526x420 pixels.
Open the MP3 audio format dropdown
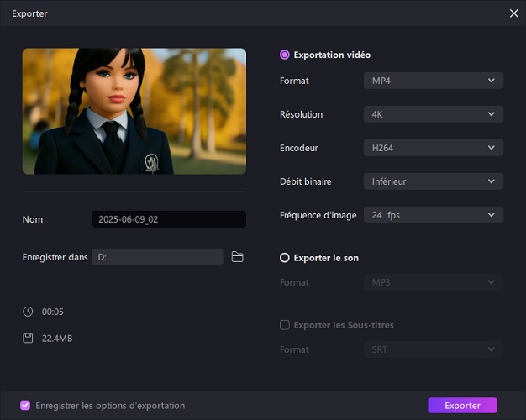coord(433,282)
